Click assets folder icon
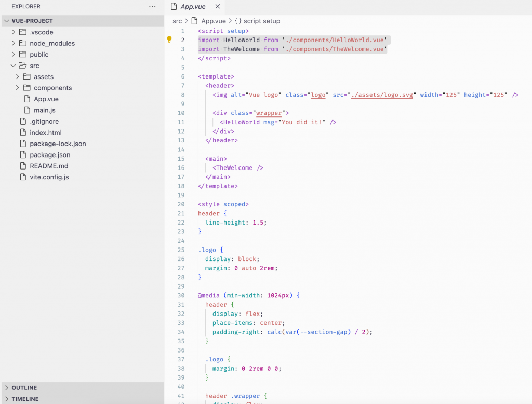 [x=27, y=77]
